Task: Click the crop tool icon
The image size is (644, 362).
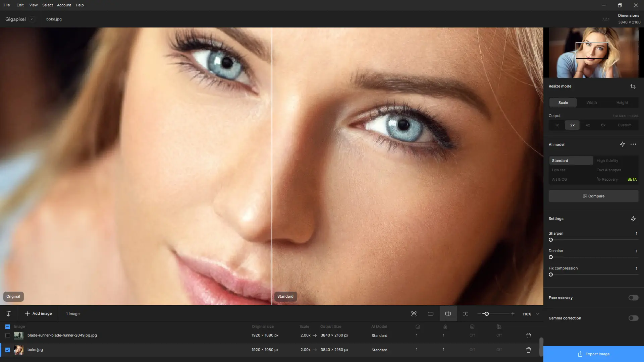Action: 633,86
